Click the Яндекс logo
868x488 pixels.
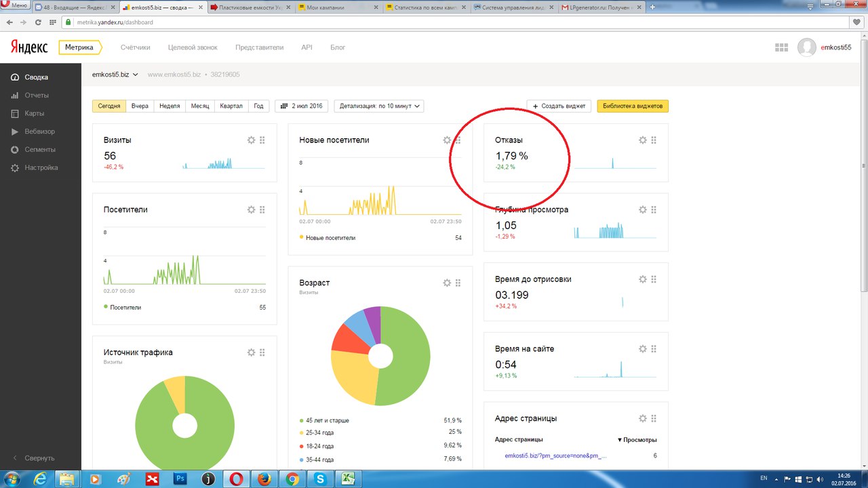coord(28,47)
